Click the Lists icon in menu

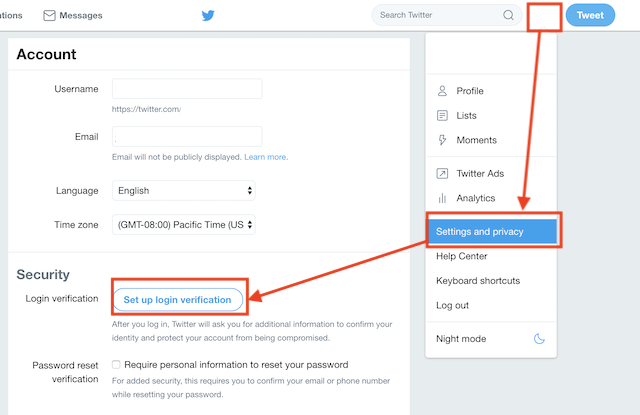click(x=442, y=116)
